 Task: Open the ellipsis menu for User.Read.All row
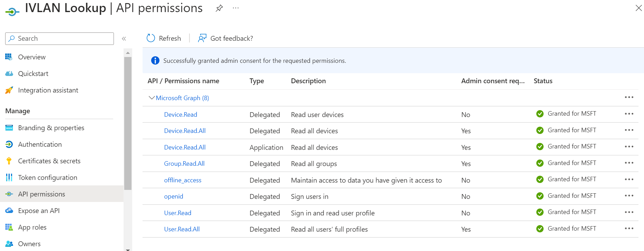point(629,229)
